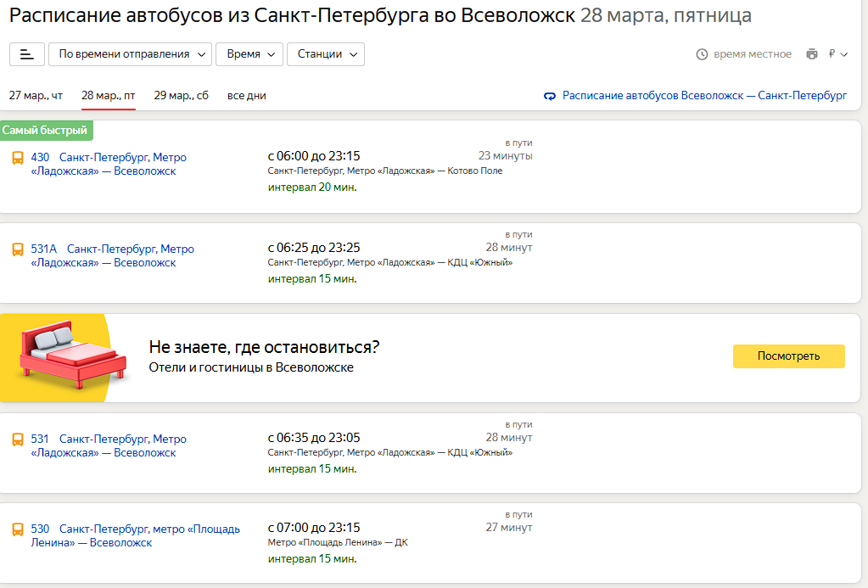Click the bus icon for route 531A

18,249
